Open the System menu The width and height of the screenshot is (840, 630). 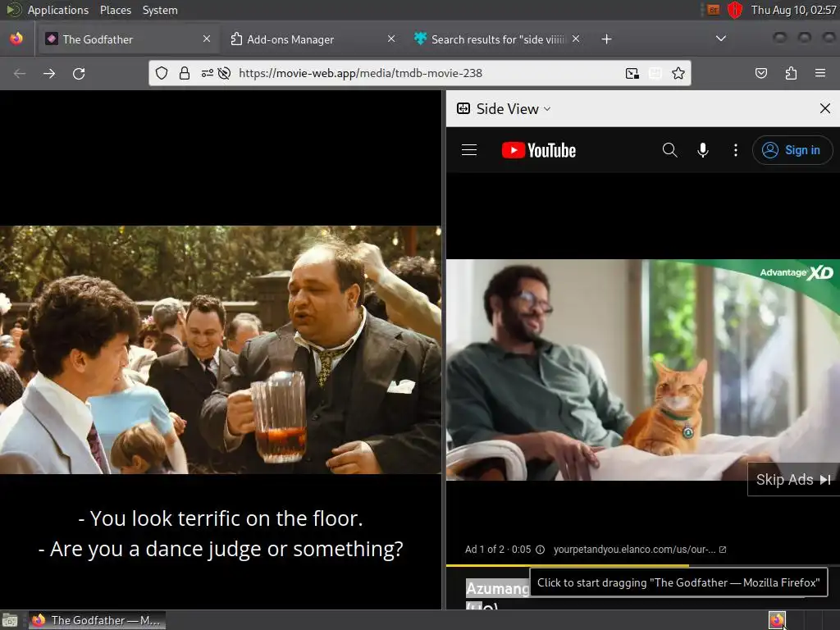tap(160, 10)
